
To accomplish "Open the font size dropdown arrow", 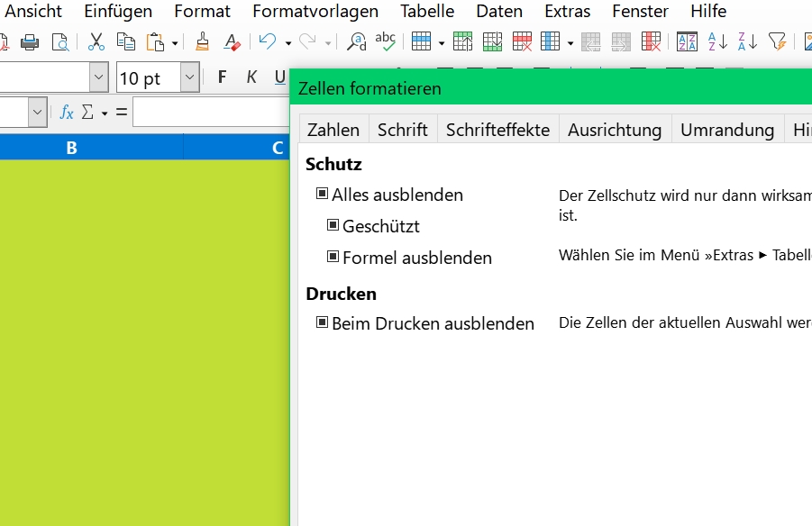I will coord(189,77).
